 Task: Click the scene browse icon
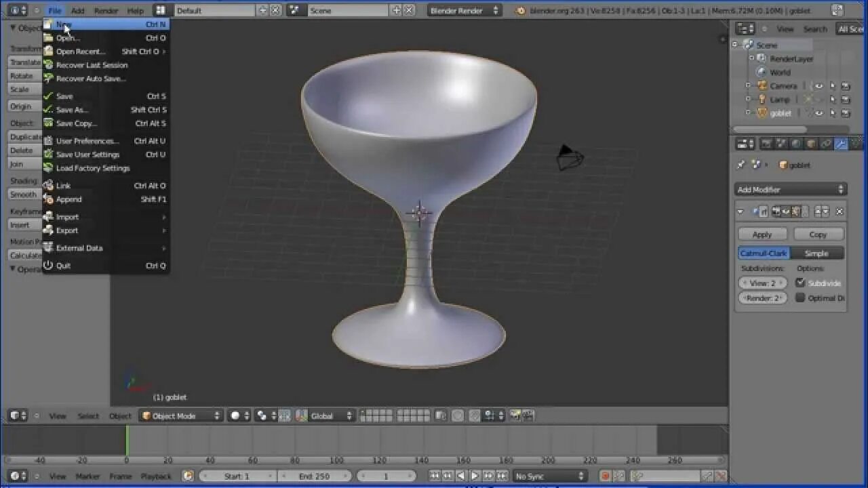click(x=294, y=10)
